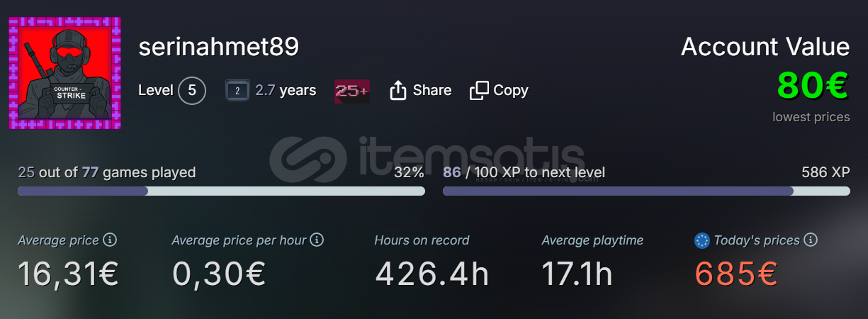Click the 2.7 years account age text
The width and height of the screenshot is (868, 319).
click(286, 91)
